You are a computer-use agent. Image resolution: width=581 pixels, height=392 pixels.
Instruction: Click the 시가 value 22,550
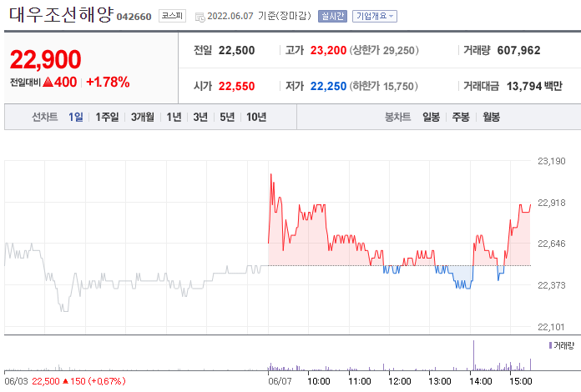[237, 86]
